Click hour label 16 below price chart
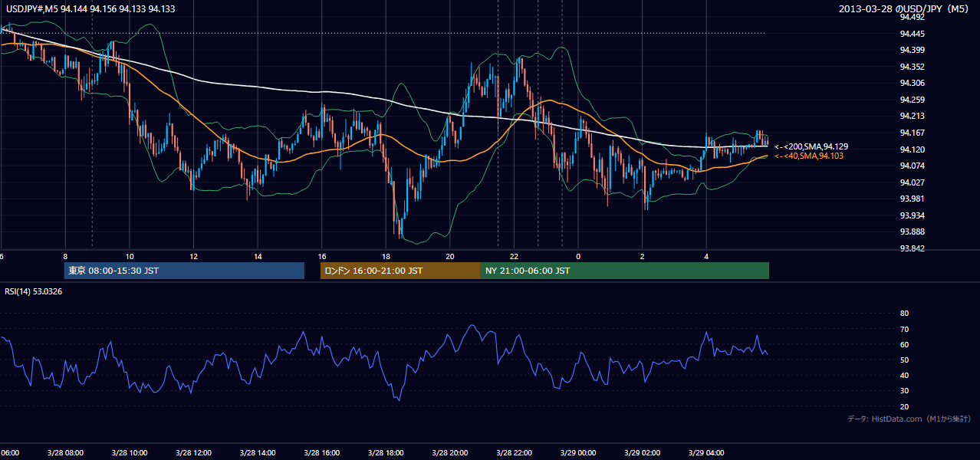Viewport: 980px width, 460px height. coord(322,257)
